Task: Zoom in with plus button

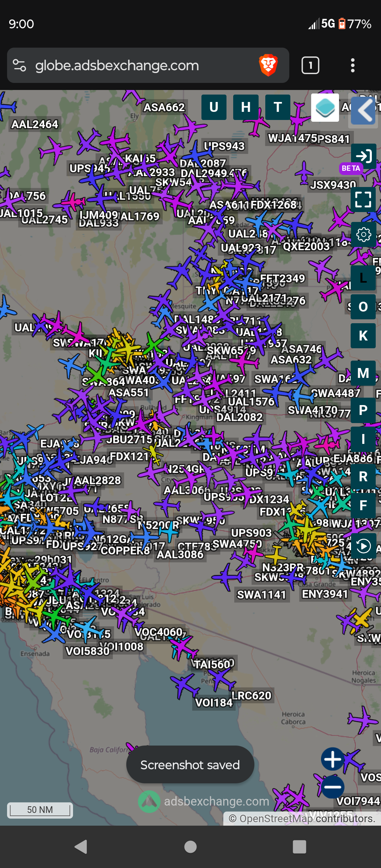Action: 333,759
